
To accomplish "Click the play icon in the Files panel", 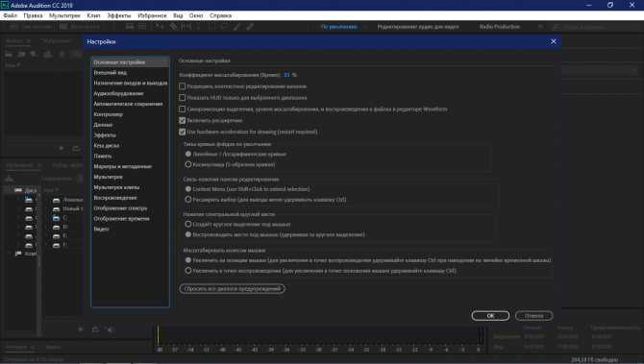I will (62, 148).
